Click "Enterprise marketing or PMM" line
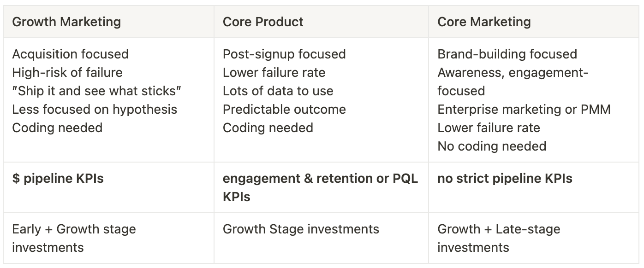The height and width of the screenshot is (268, 644). pos(524,109)
